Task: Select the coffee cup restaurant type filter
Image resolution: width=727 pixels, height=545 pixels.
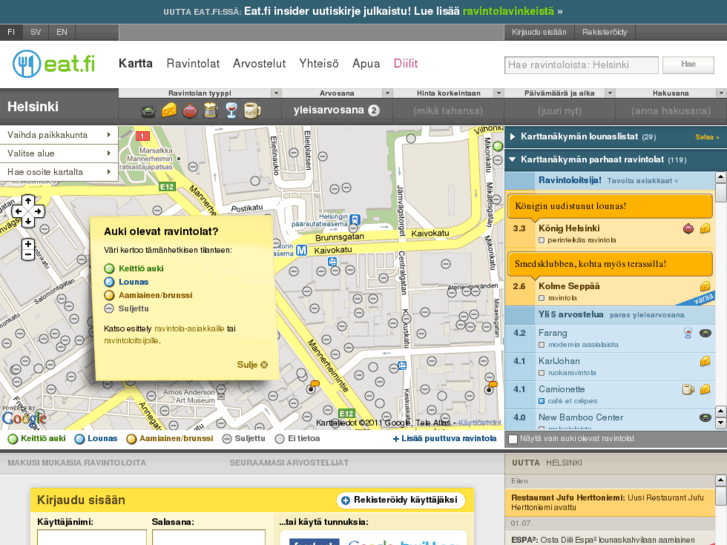Action: [252, 110]
